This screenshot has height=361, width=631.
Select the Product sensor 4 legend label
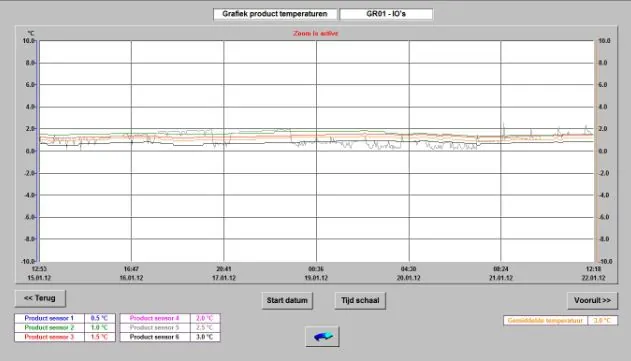point(155,318)
